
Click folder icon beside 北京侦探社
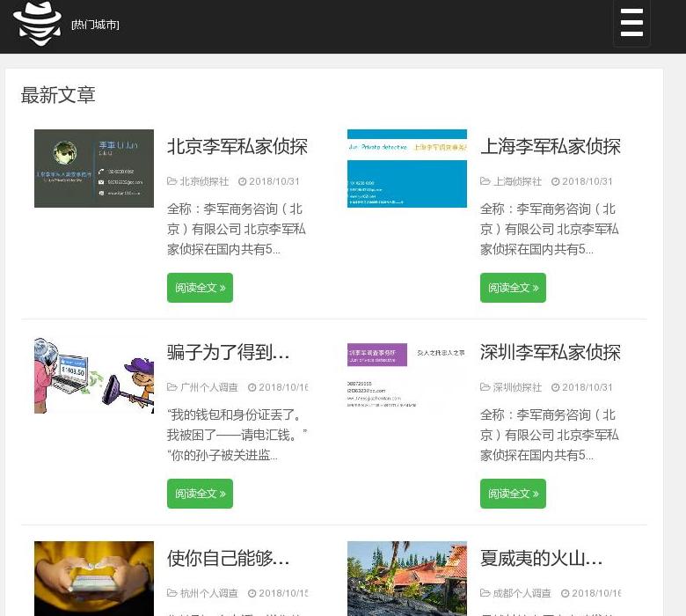(171, 180)
